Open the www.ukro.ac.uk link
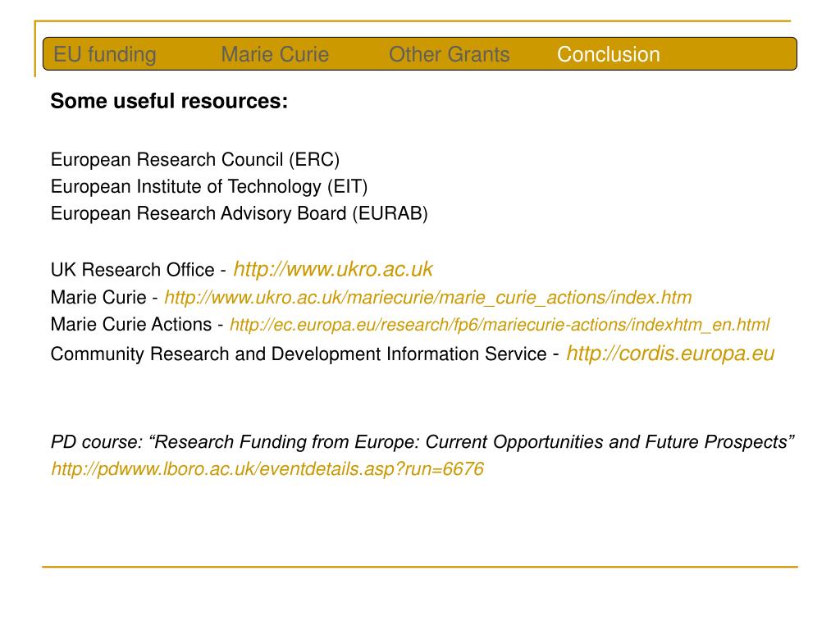Image resolution: width=840 pixels, height=630 pixels. click(333, 269)
